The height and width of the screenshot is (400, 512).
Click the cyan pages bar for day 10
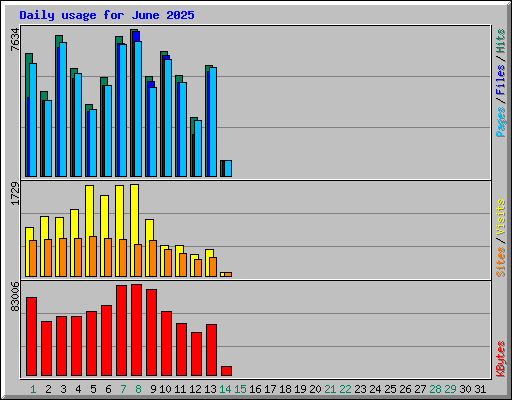pos(168,118)
